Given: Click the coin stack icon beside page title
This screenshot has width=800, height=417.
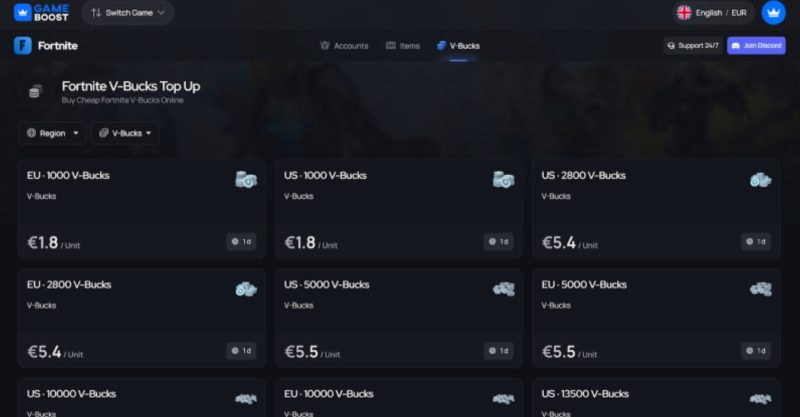Looking at the screenshot, I should coord(35,92).
